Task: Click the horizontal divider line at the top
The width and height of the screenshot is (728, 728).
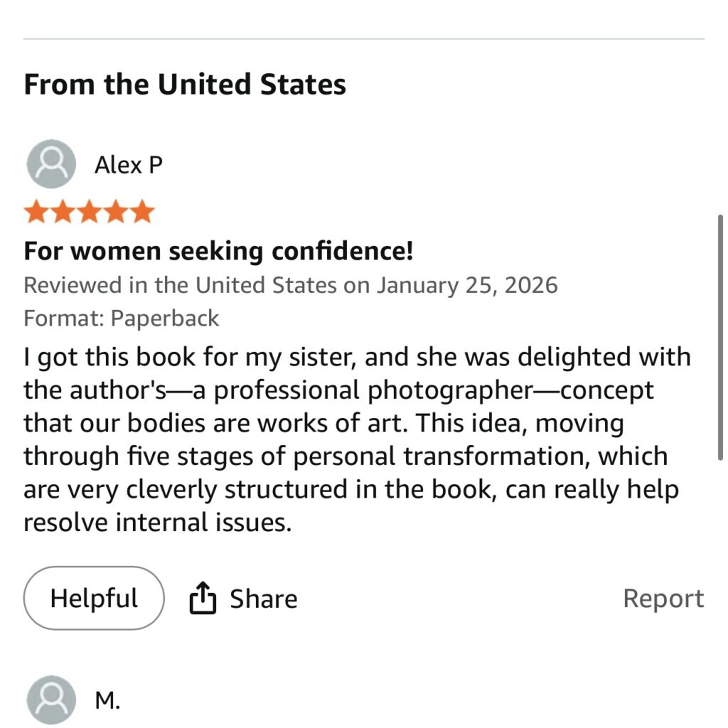Action: tap(364, 38)
